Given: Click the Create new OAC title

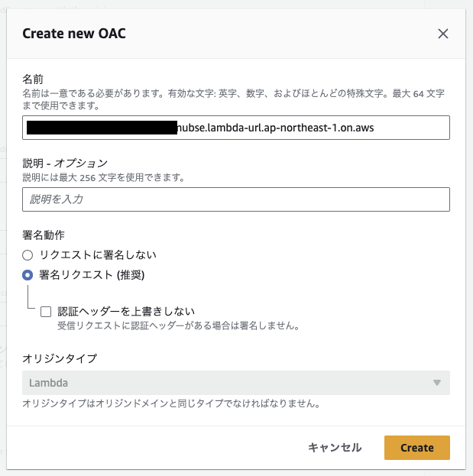Looking at the screenshot, I should pyautogui.click(x=74, y=34).
